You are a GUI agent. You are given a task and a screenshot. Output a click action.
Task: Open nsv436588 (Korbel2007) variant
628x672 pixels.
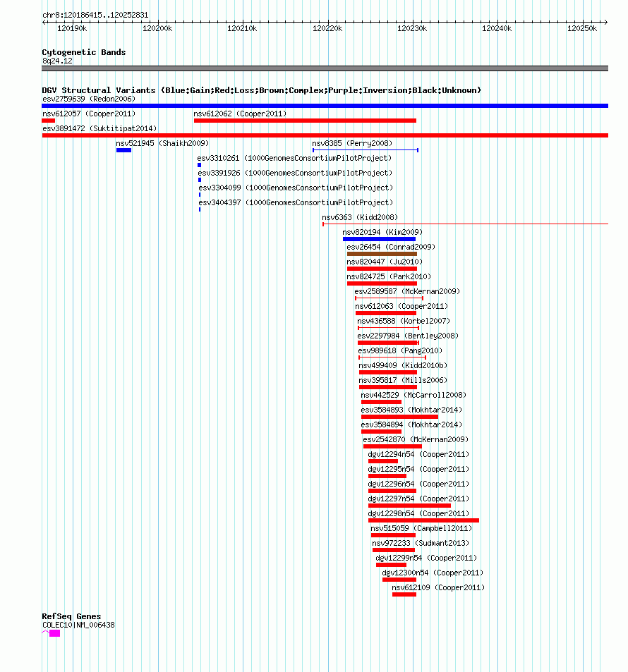coord(404,321)
